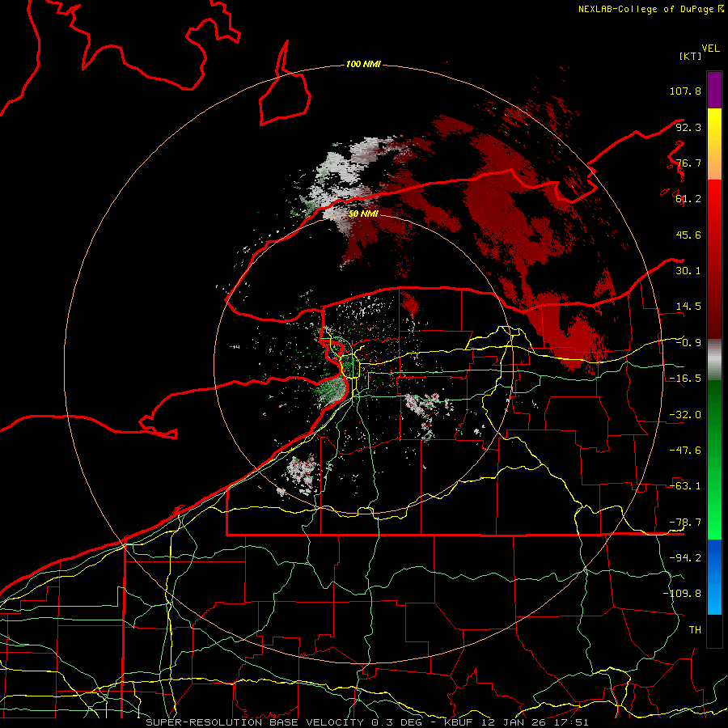The height and width of the screenshot is (728, 728).
Task: Select the 14.5 legend value
Action: (x=688, y=307)
